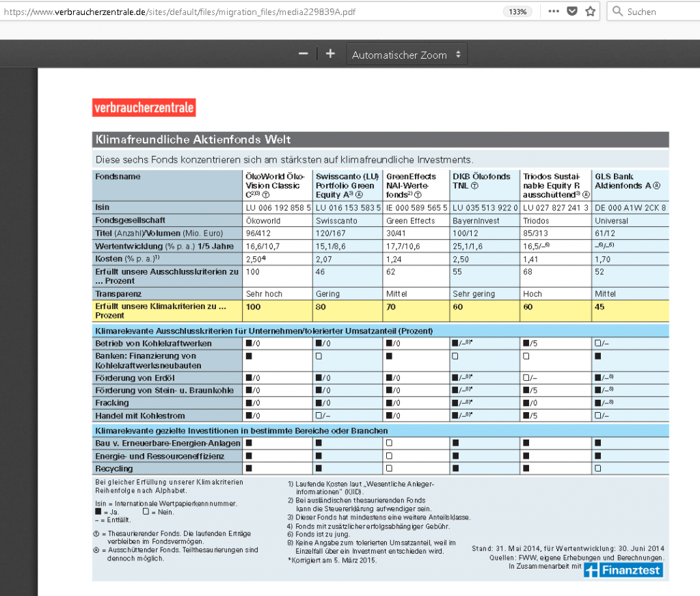Open the Automatischer Zoom dropdown

pos(406,55)
